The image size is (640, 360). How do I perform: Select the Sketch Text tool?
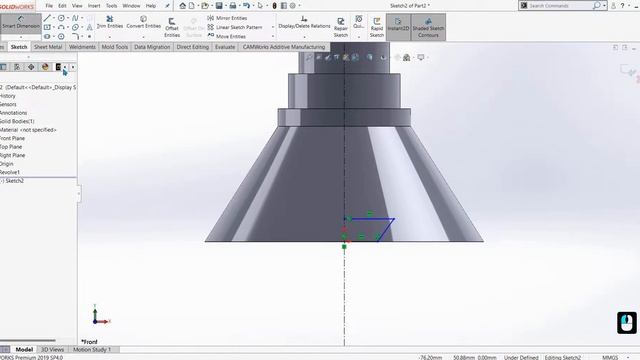(x=89, y=27)
